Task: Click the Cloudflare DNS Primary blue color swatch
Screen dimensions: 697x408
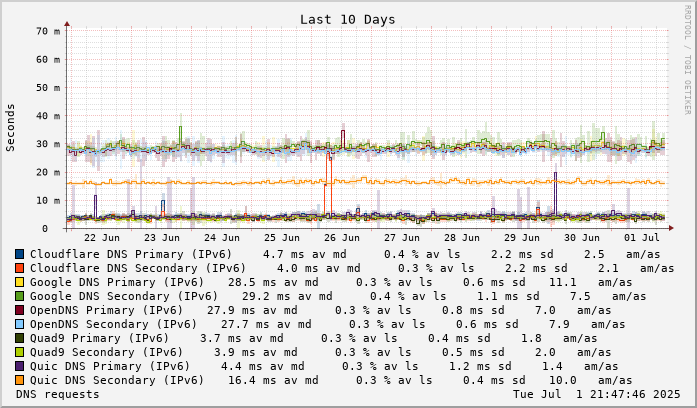Action: (19, 254)
